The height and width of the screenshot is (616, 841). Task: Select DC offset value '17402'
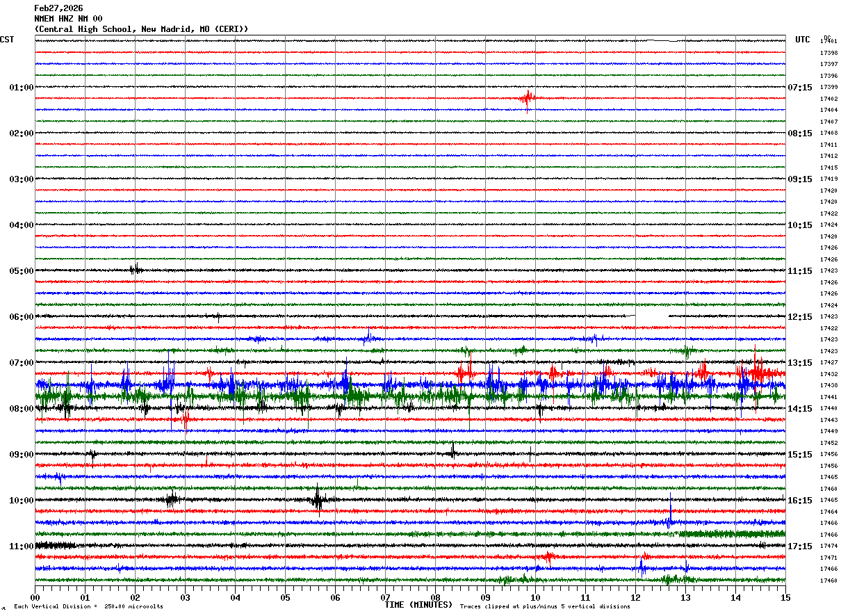828,99
